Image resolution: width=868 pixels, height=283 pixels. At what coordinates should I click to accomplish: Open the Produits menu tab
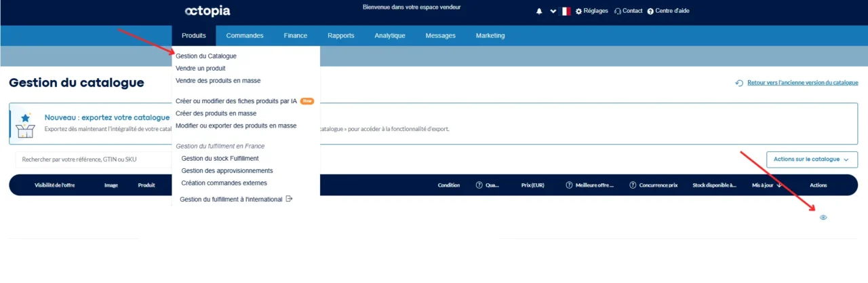[194, 35]
